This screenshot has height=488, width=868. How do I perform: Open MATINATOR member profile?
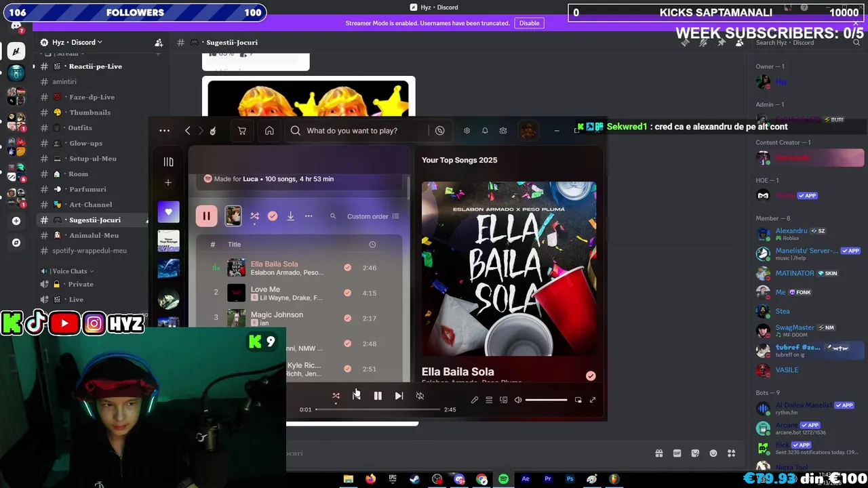pos(808,273)
